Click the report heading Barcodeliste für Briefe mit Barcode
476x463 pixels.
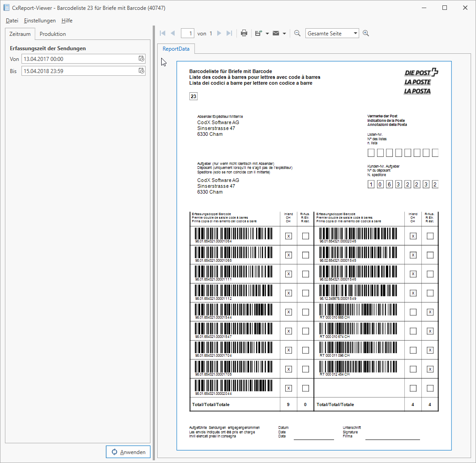point(231,71)
